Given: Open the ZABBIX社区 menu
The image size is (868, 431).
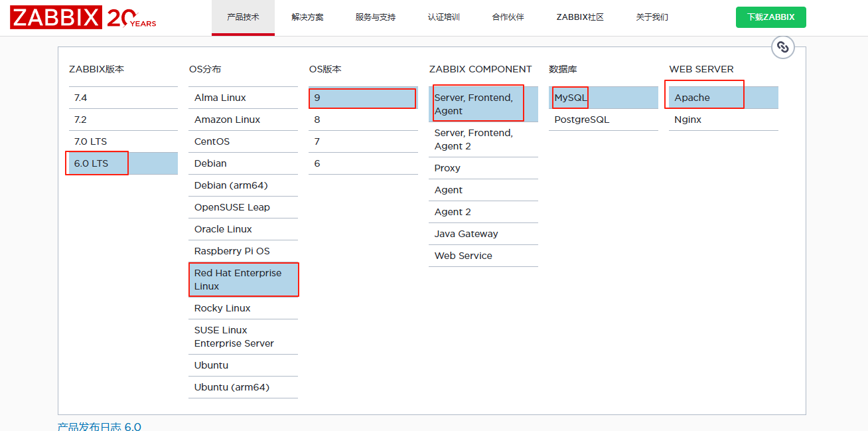Looking at the screenshot, I should [x=580, y=17].
